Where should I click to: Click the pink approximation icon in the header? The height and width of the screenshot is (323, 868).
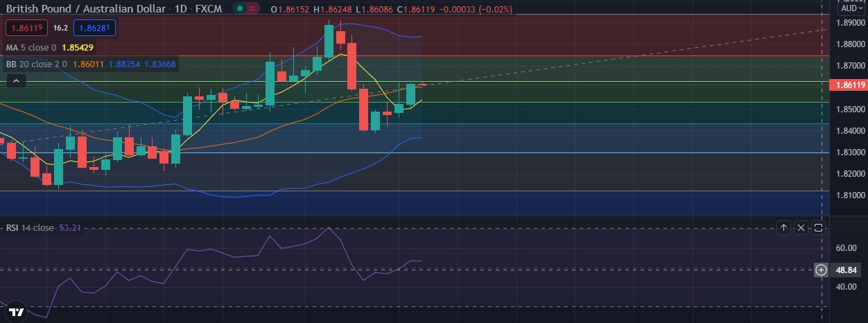pos(253,9)
